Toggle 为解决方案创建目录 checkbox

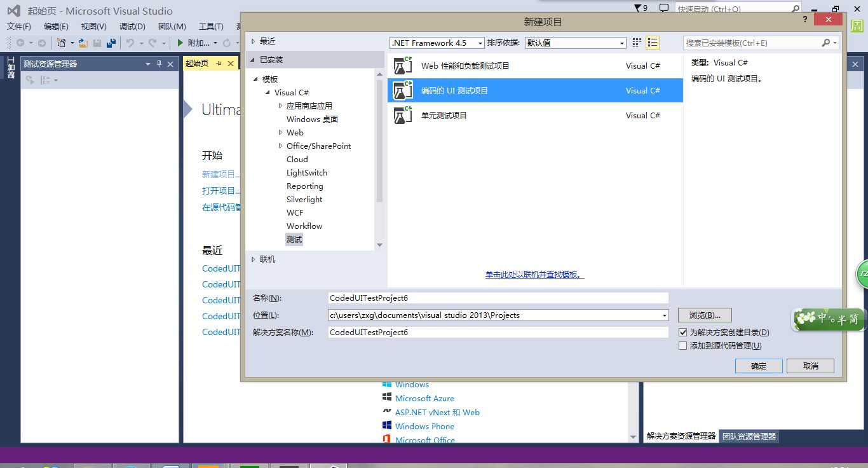click(x=683, y=333)
